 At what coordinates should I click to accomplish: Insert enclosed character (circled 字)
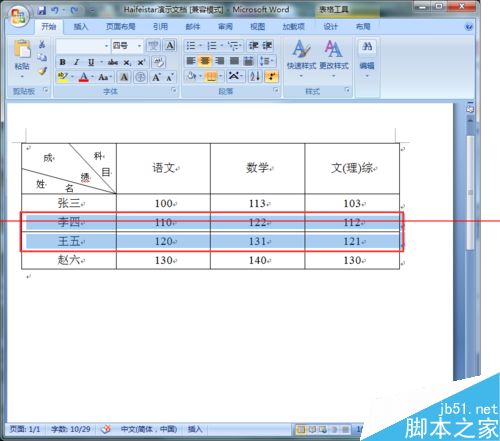[x=140, y=77]
